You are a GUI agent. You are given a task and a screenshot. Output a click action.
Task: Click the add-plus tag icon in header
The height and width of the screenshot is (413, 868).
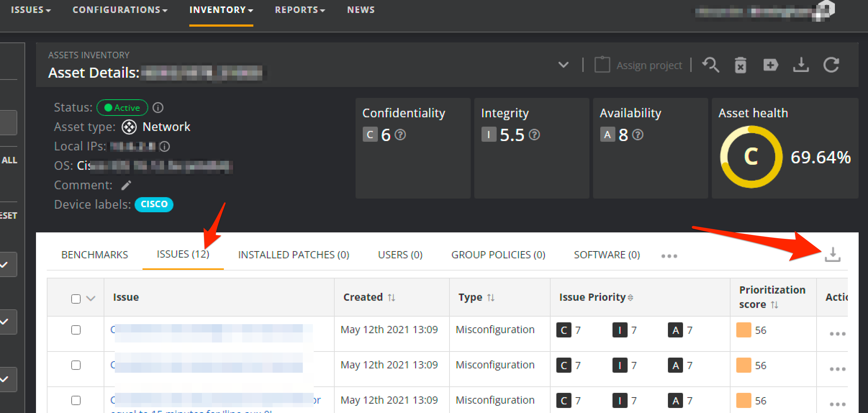pos(770,65)
